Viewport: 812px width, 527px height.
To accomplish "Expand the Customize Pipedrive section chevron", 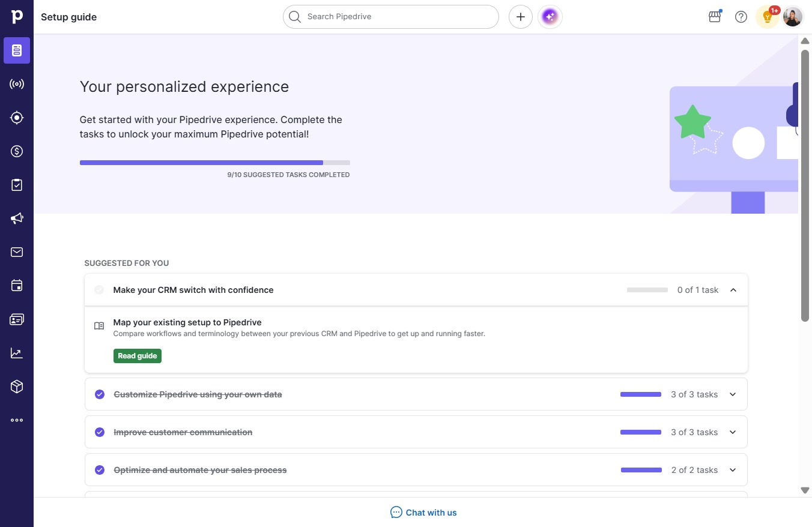I will click(733, 394).
